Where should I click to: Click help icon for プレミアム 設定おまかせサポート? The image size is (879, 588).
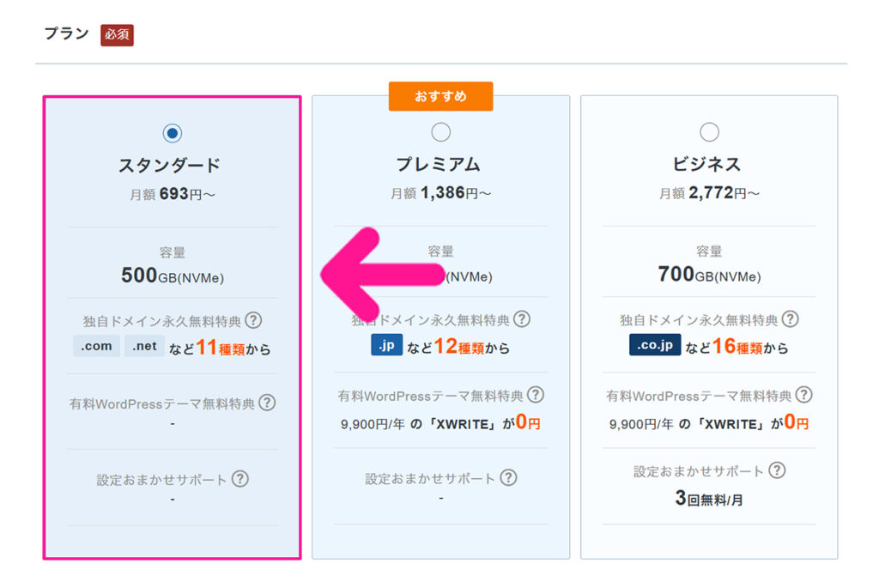508,478
